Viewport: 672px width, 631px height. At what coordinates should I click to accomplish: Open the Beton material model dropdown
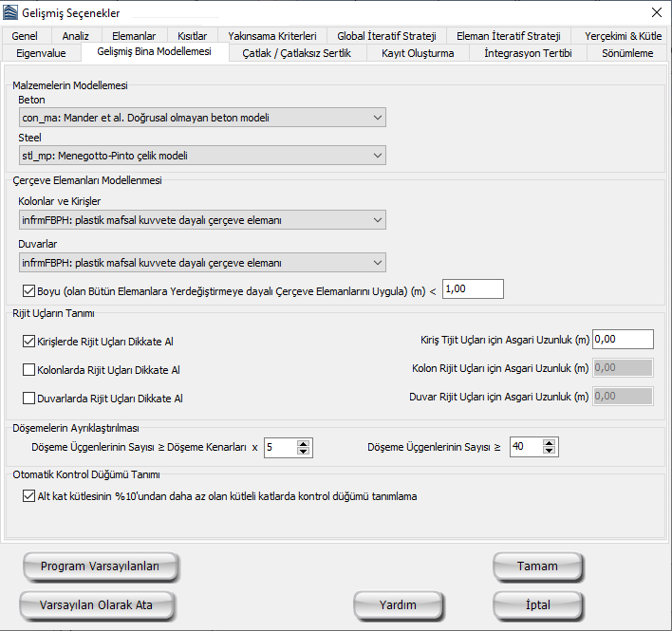coord(201,118)
